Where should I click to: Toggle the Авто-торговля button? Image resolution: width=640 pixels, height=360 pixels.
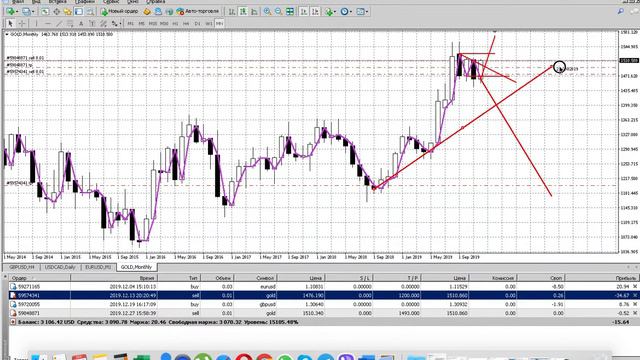198,12
